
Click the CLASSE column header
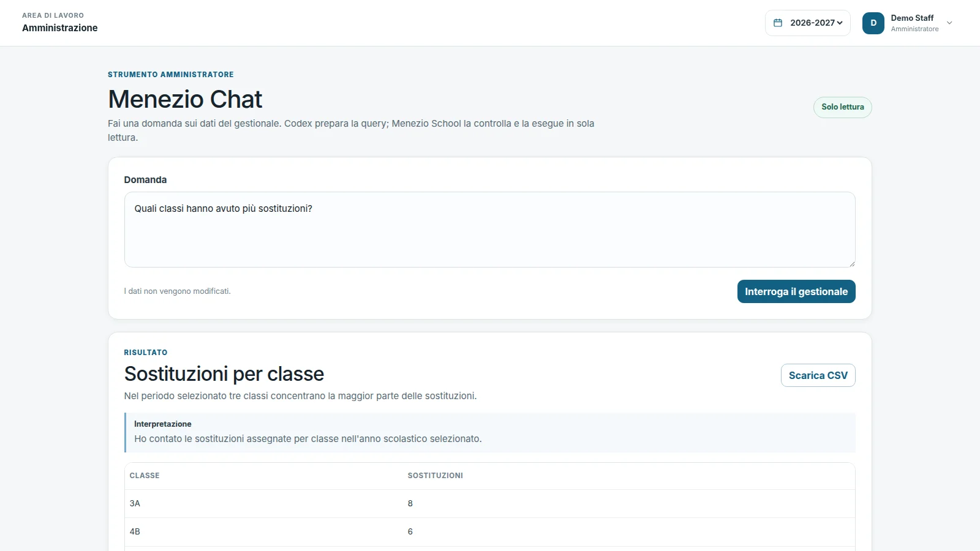click(x=145, y=476)
